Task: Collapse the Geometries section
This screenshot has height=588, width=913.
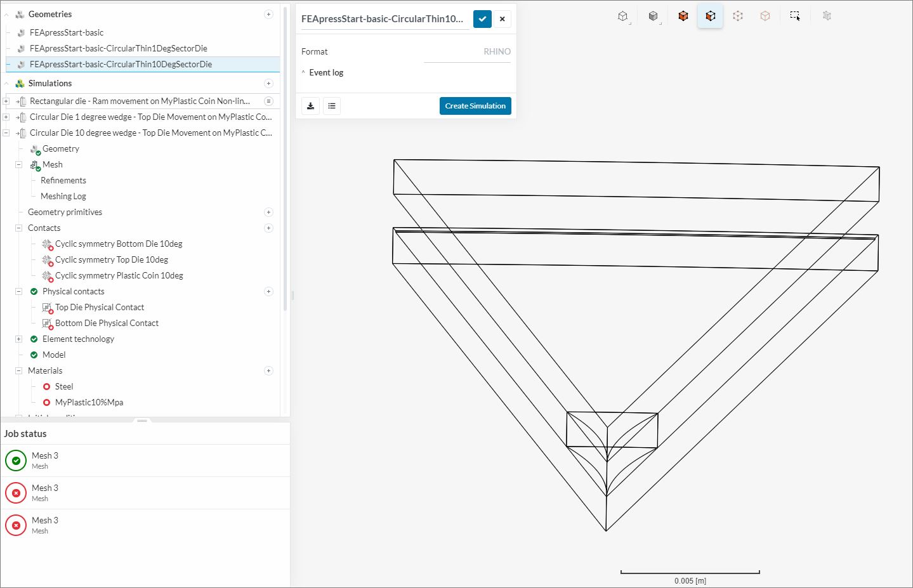Action: (x=6, y=14)
